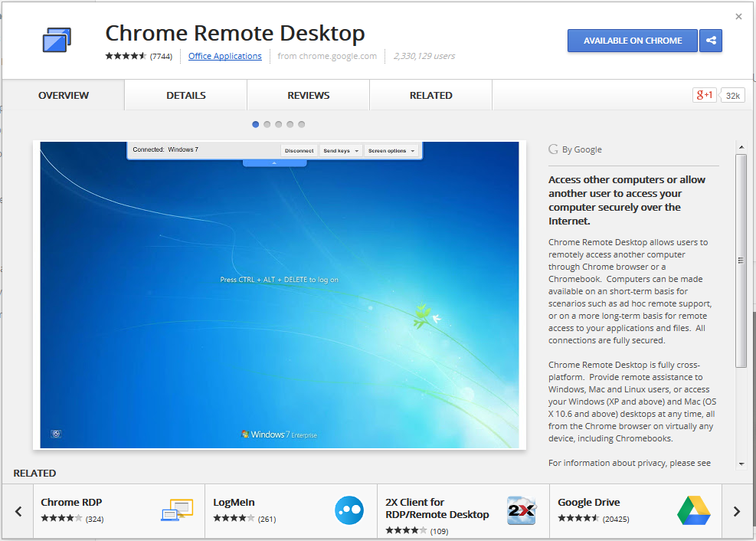
Task: Click the bold description headline text
Action: point(627,200)
